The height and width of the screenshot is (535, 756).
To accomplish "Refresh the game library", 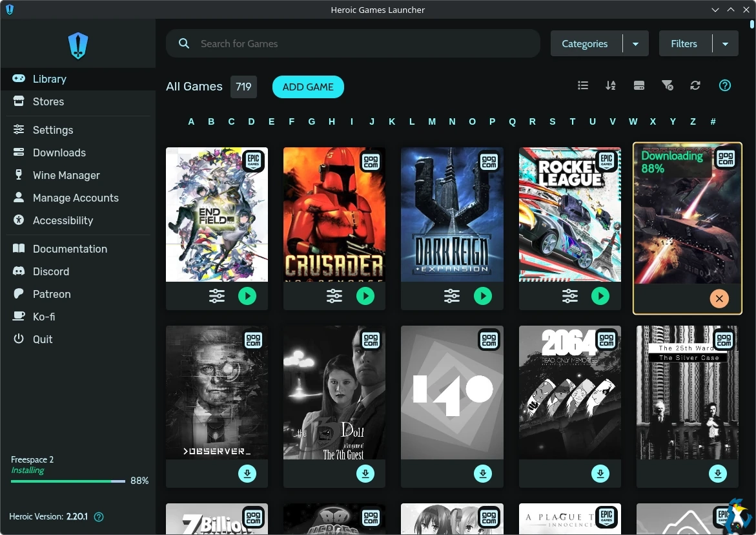I will [695, 86].
